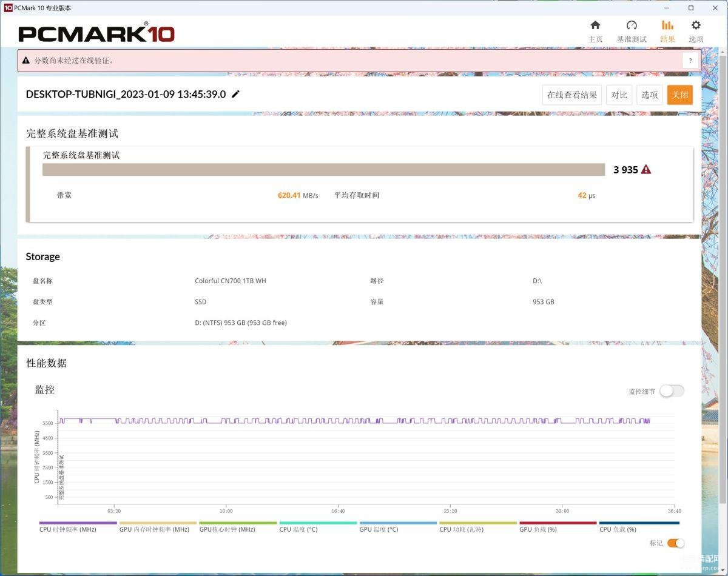Click the vertical scrollbar on the right

click(723, 279)
